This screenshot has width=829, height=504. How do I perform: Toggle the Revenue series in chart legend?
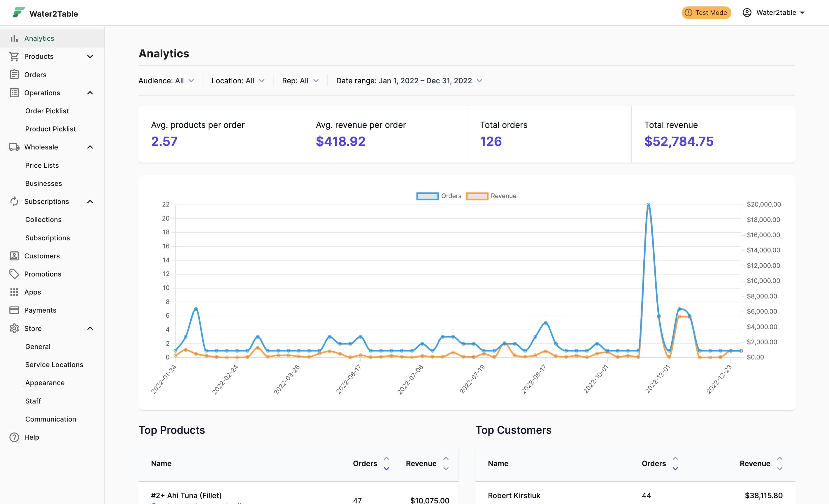pos(491,196)
